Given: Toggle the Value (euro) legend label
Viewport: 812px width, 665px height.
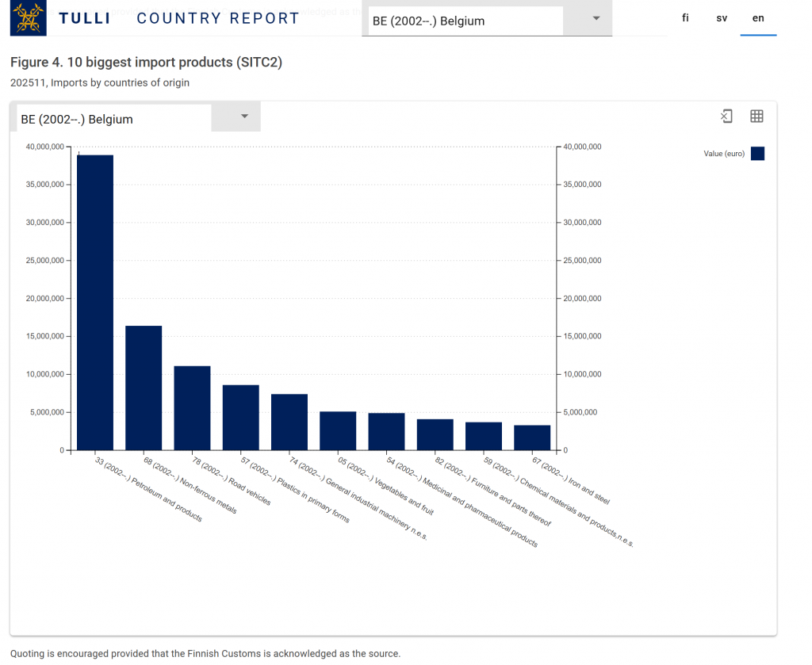Looking at the screenshot, I should [723, 154].
